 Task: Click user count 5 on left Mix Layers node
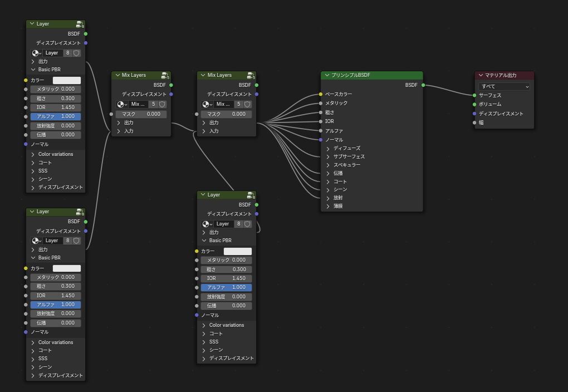(153, 104)
